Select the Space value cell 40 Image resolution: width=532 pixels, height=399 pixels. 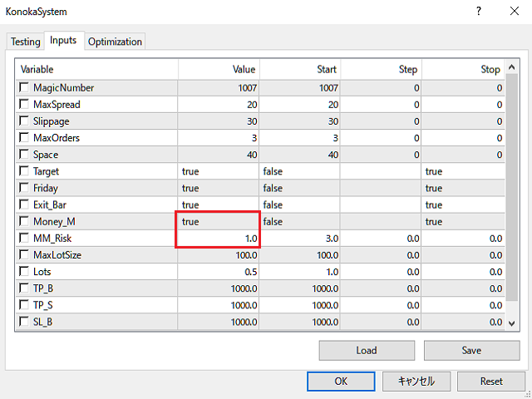[x=219, y=155]
